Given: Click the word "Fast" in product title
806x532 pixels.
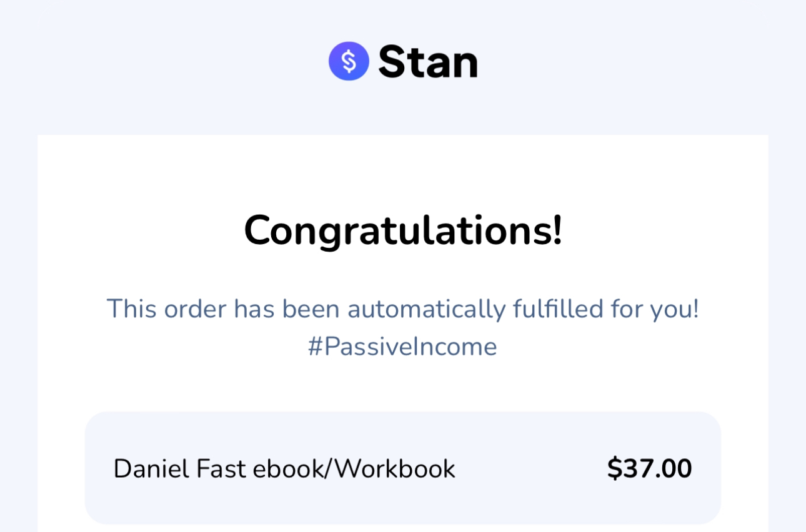Looking at the screenshot, I should (221, 469).
